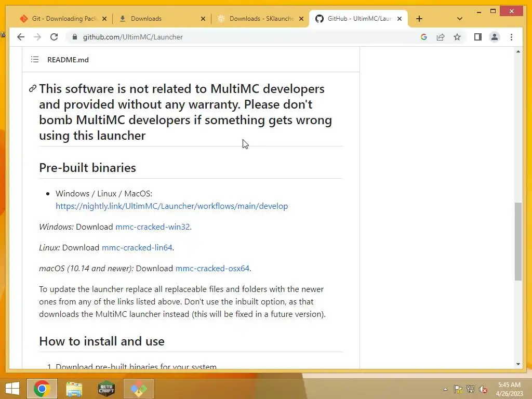Screen dimensions: 532x399
Task: Go back to the previous page
Action: 21,37
